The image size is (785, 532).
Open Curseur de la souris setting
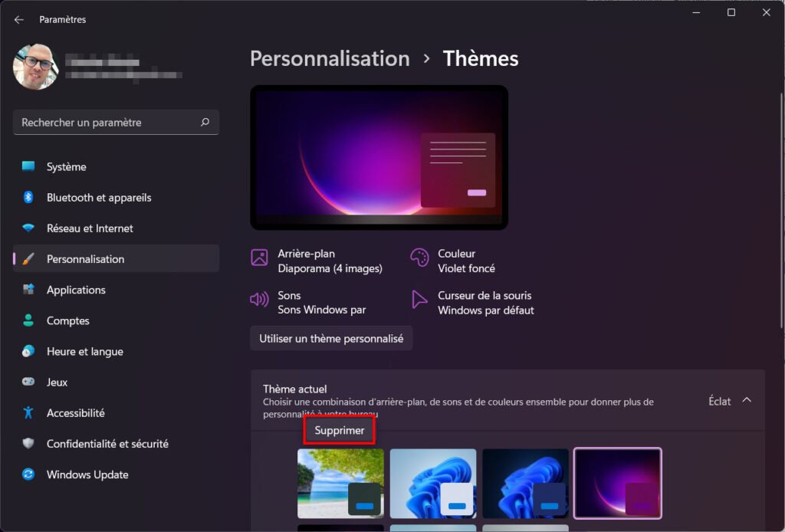473,302
